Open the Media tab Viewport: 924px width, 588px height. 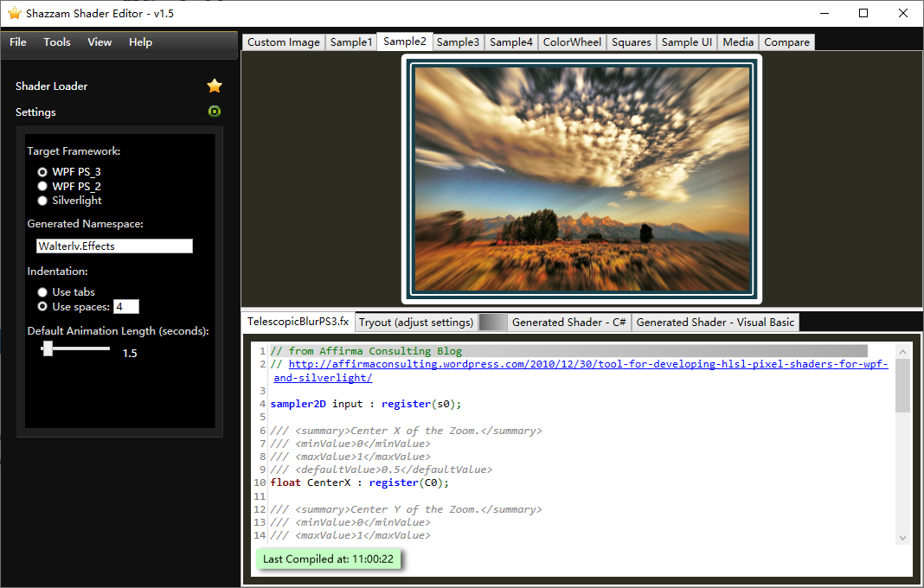coord(738,42)
